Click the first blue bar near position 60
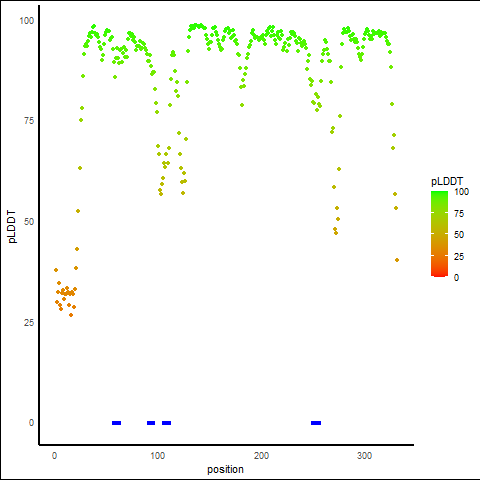480x480 pixels. [x=116, y=423]
